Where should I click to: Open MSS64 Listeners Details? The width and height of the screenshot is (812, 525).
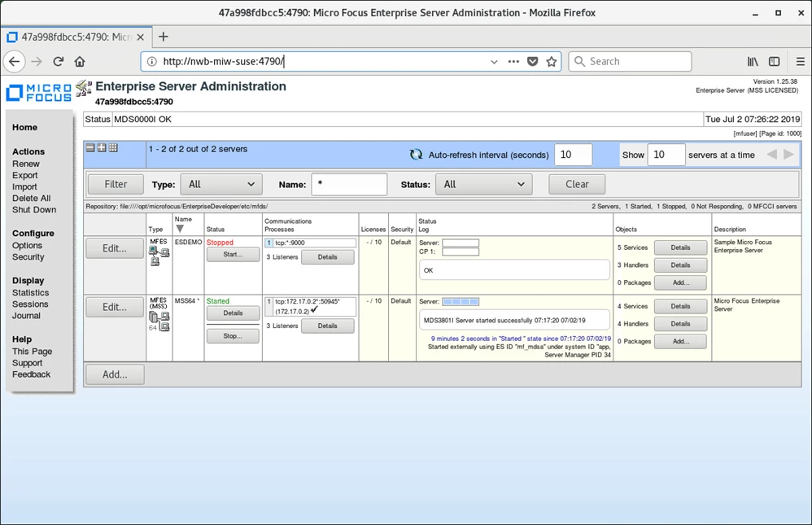[x=328, y=326]
